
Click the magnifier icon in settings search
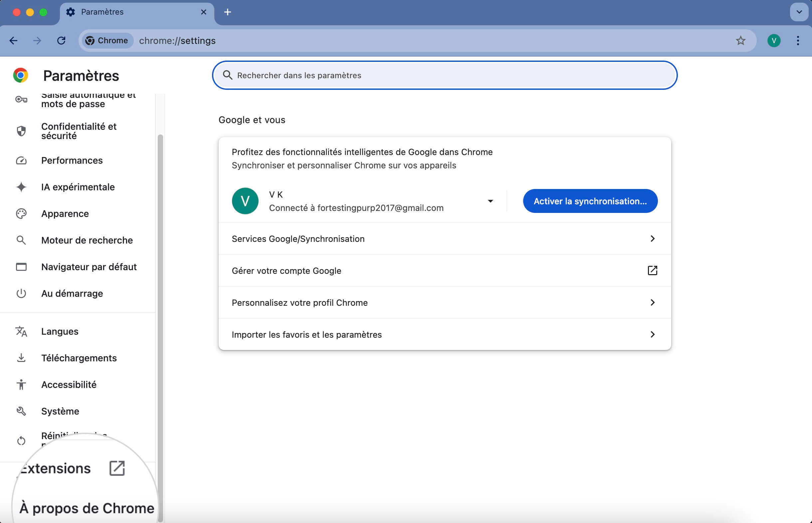(228, 76)
